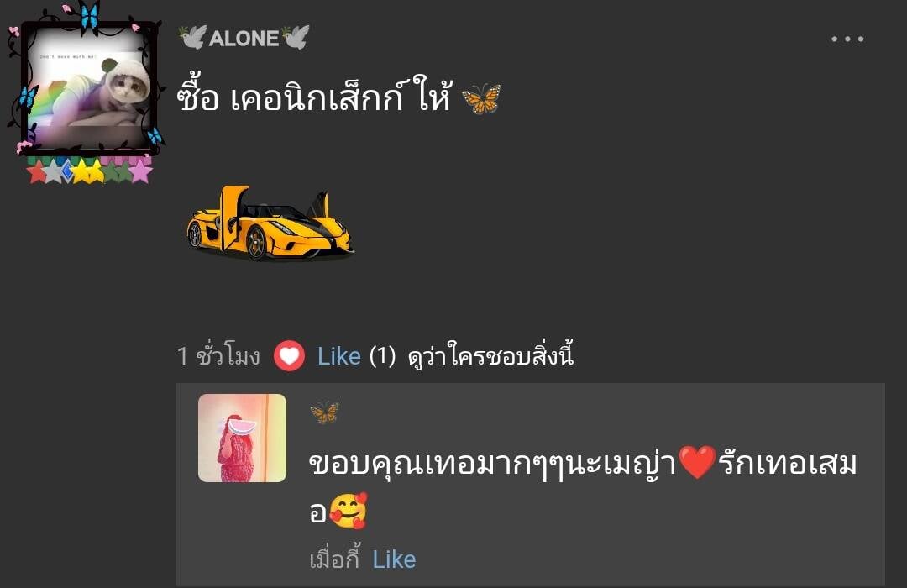Open the yellow sports car gift image
Viewport: 907px width, 588px height.
point(270,223)
